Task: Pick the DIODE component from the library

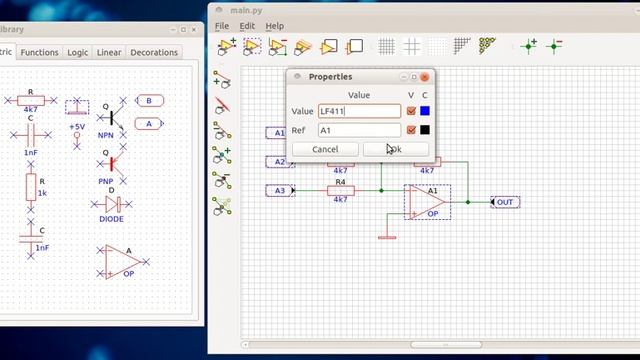Action: coord(111,205)
